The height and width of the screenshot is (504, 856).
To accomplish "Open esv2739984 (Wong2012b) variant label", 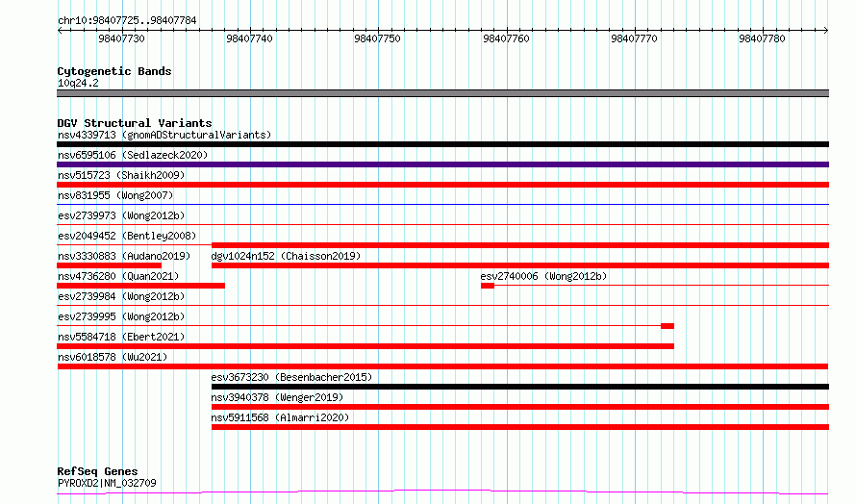I will pos(121,296).
